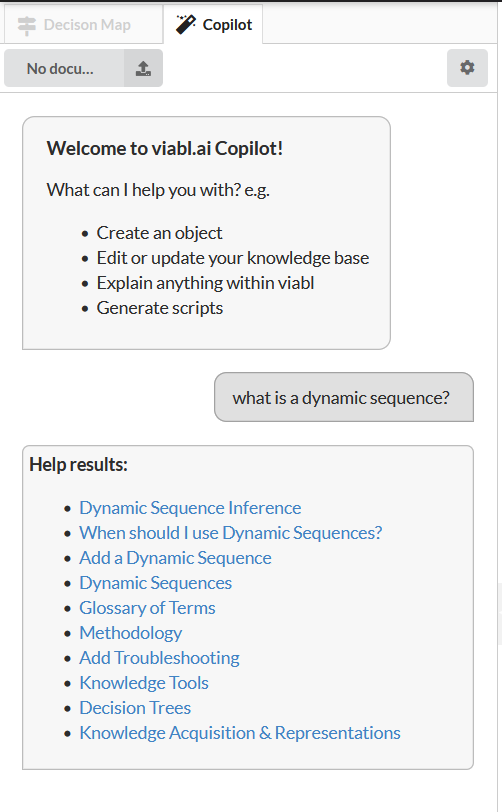Viewport: 502px width, 812px height.
Task: Open When should I use Dynamic Sequences link
Action: pyautogui.click(x=231, y=532)
